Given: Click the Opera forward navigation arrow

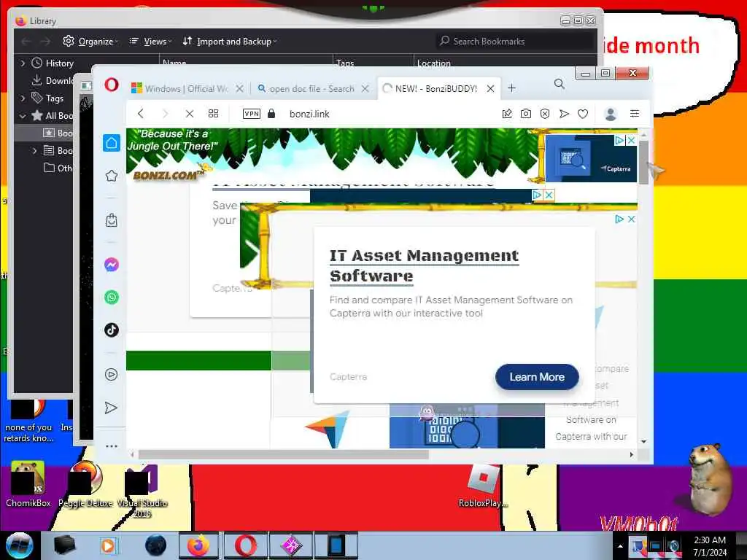Looking at the screenshot, I should (165, 113).
